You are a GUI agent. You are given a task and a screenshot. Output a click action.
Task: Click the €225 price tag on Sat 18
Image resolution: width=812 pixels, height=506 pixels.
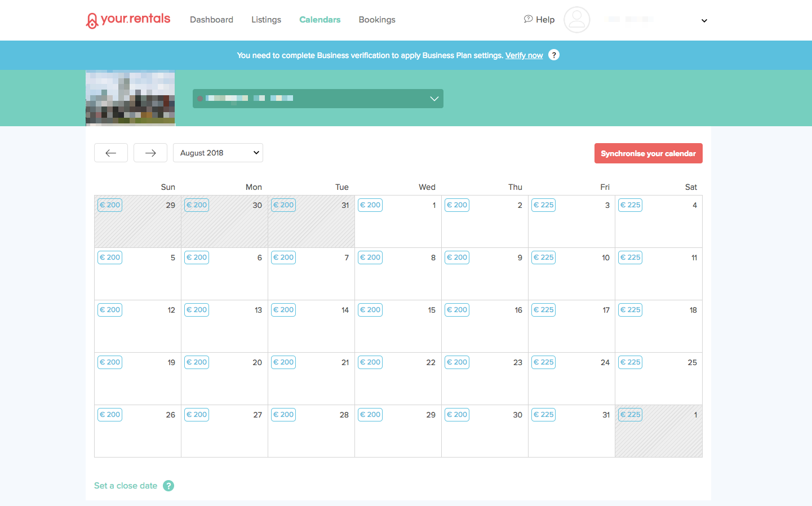pyautogui.click(x=631, y=310)
